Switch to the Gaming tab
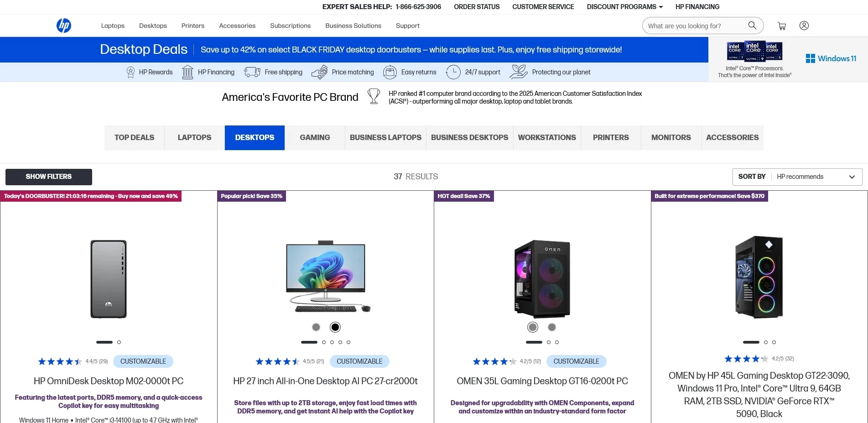 click(315, 138)
